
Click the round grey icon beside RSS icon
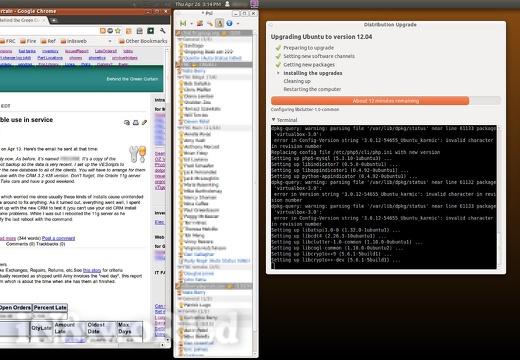coord(110,31)
